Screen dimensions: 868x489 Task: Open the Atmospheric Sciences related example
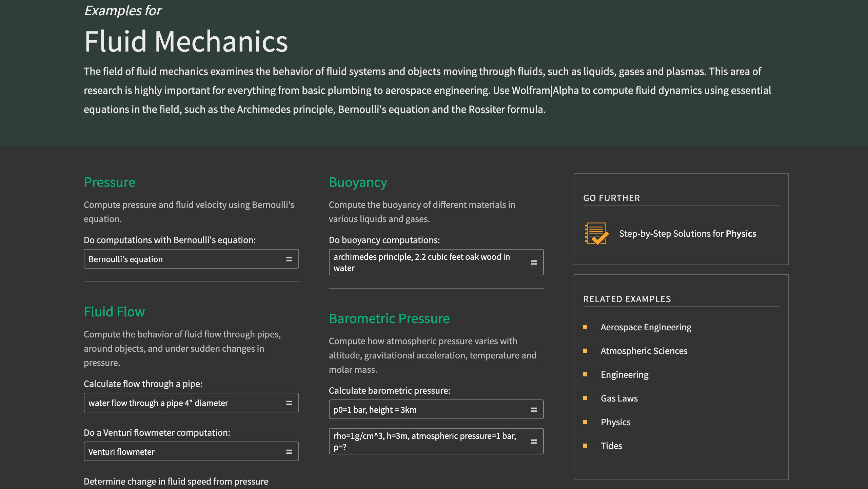point(644,351)
